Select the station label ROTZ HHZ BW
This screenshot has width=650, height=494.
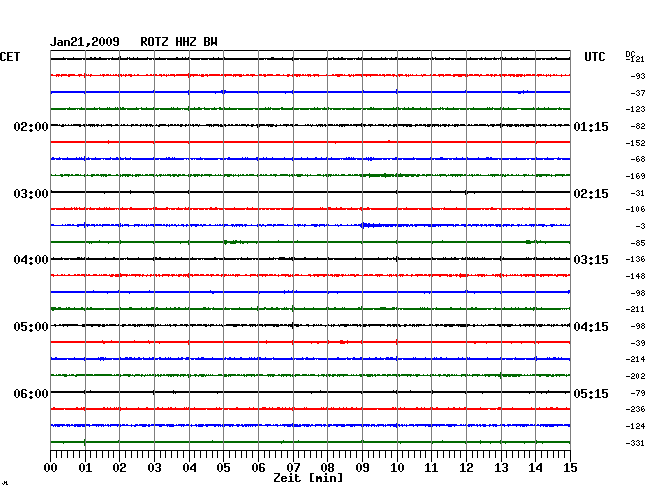pos(179,42)
